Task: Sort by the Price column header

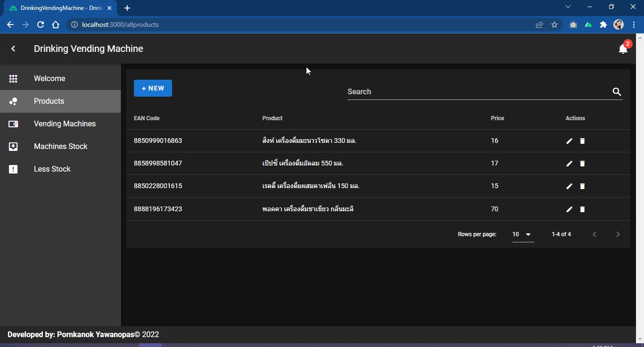Action: tap(497, 118)
